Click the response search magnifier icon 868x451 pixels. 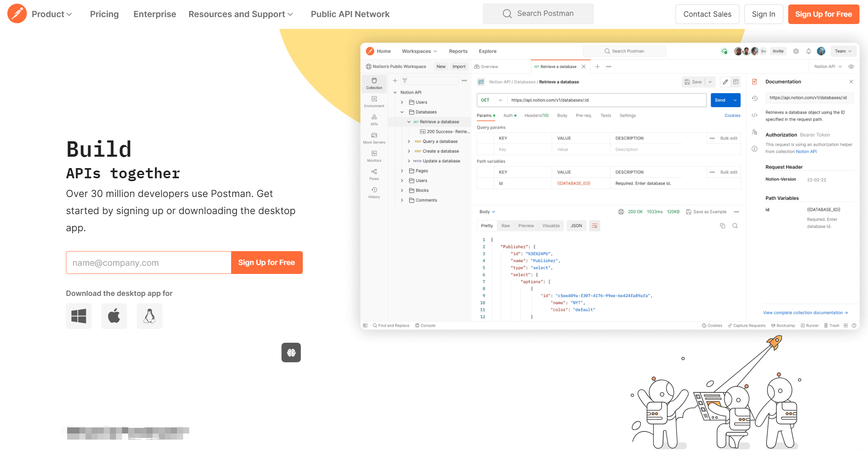pos(735,226)
